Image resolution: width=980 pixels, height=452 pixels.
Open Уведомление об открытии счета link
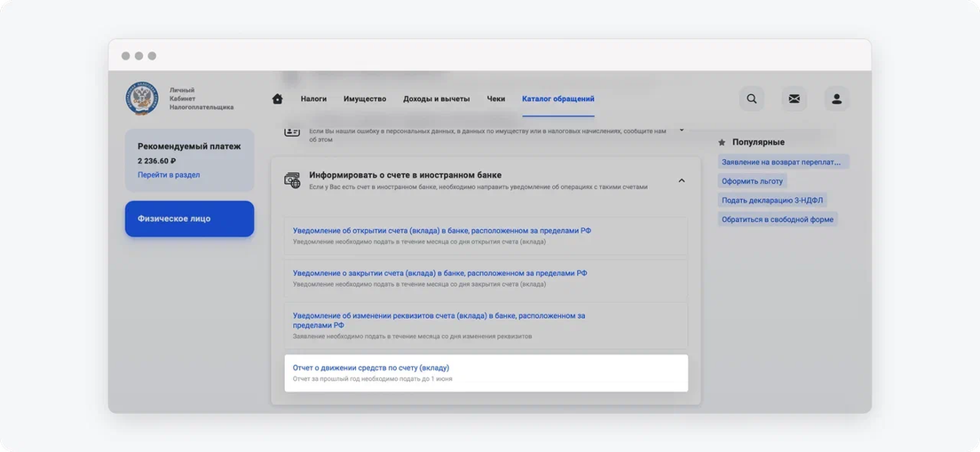pos(442,231)
